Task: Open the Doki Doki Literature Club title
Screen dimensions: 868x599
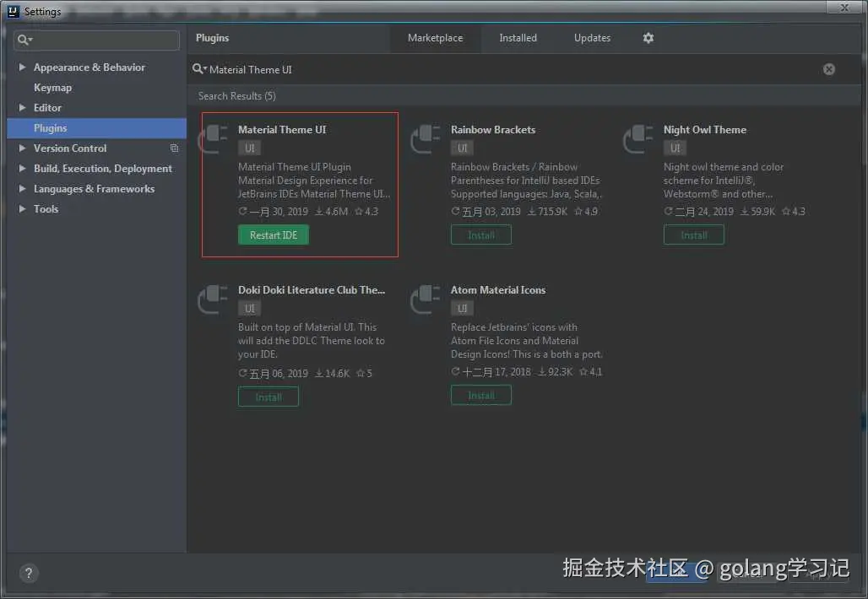Action: [x=312, y=290]
